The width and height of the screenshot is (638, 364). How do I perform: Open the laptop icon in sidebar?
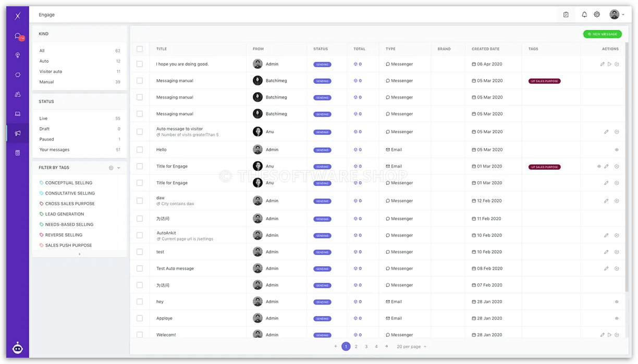pyautogui.click(x=18, y=114)
